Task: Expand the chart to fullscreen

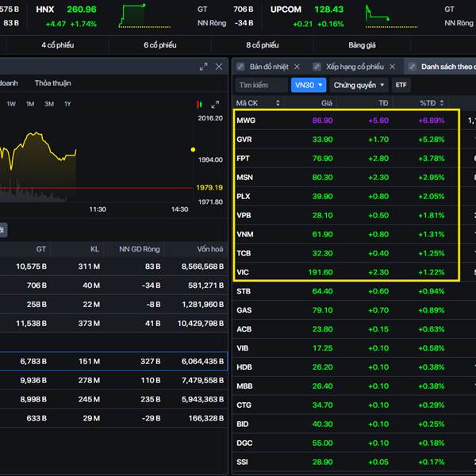Action: coord(214,104)
